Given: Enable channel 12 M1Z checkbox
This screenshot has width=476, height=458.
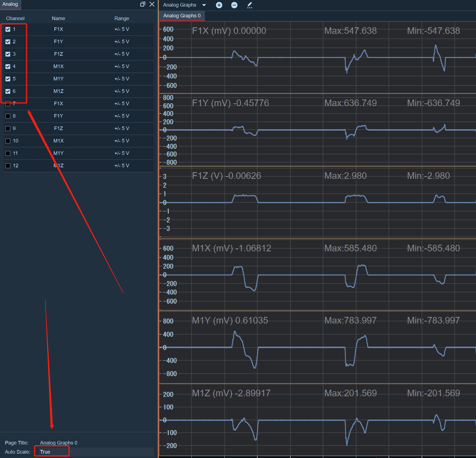Looking at the screenshot, I should pos(8,166).
